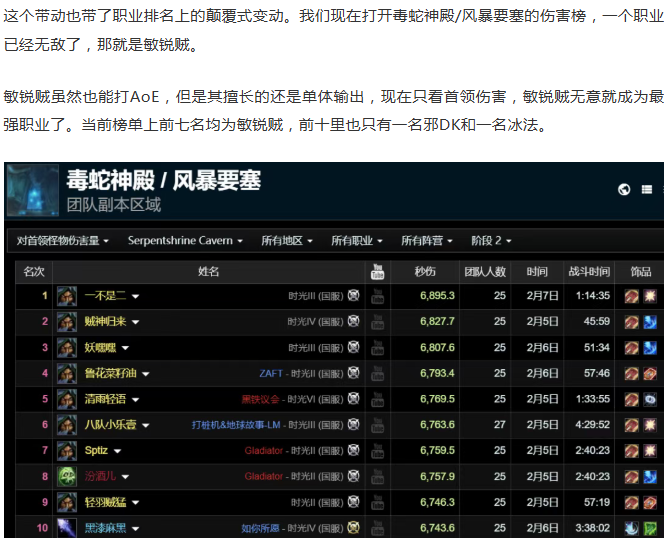Click the globe icon in the zone header
Image resolution: width=664 pixels, height=538 pixels.
pyautogui.click(x=624, y=189)
